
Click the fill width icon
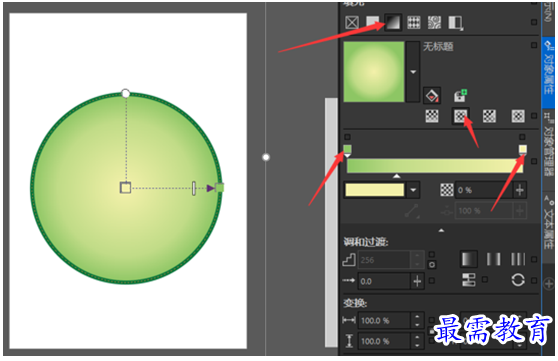[x=349, y=320]
